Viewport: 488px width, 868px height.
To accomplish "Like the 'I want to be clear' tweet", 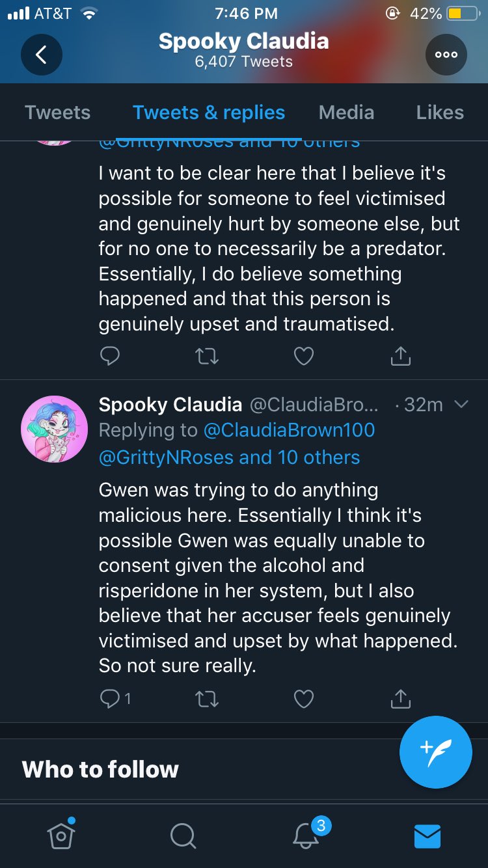I will (x=304, y=356).
